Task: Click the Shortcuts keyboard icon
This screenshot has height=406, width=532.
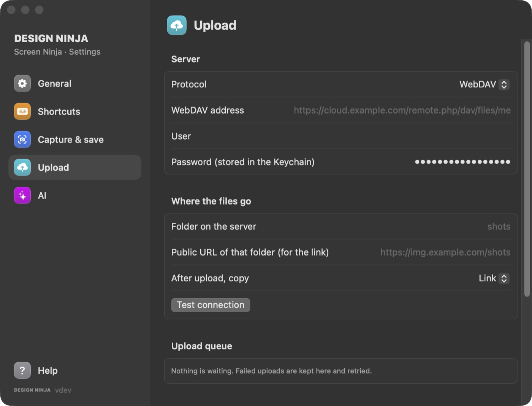Action: point(22,111)
